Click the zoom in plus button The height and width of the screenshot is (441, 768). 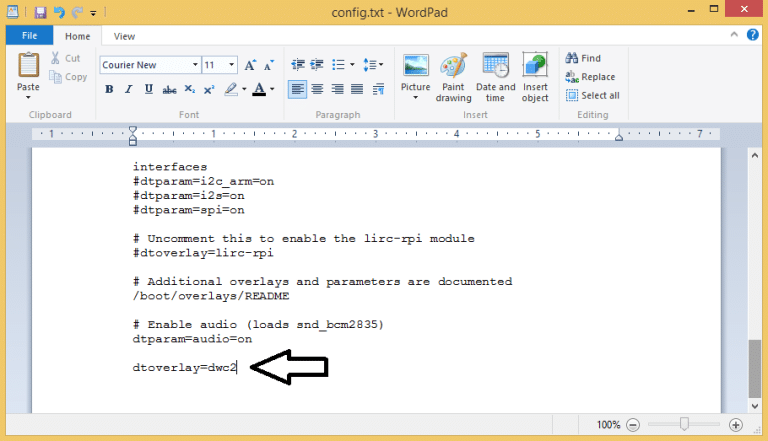click(x=736, y=425)
